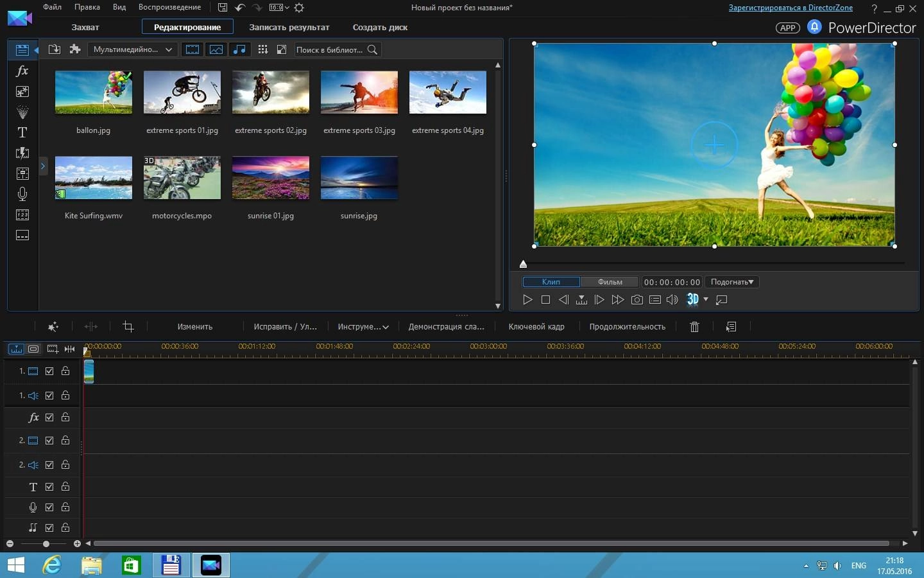Screen dimensions: 924x578
Task: Click the Modify (Изменить) button
Action: coord(195,327)
